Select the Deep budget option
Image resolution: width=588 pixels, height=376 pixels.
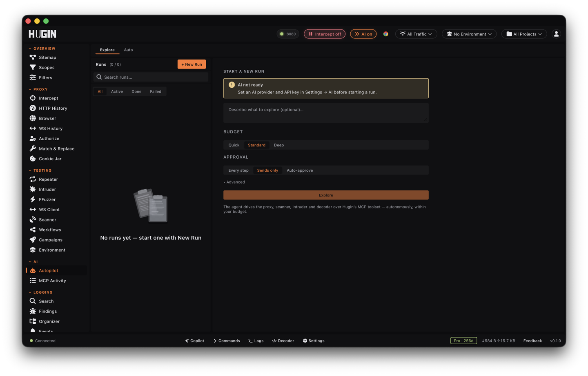pyautogui.click(x=279, y=145)
